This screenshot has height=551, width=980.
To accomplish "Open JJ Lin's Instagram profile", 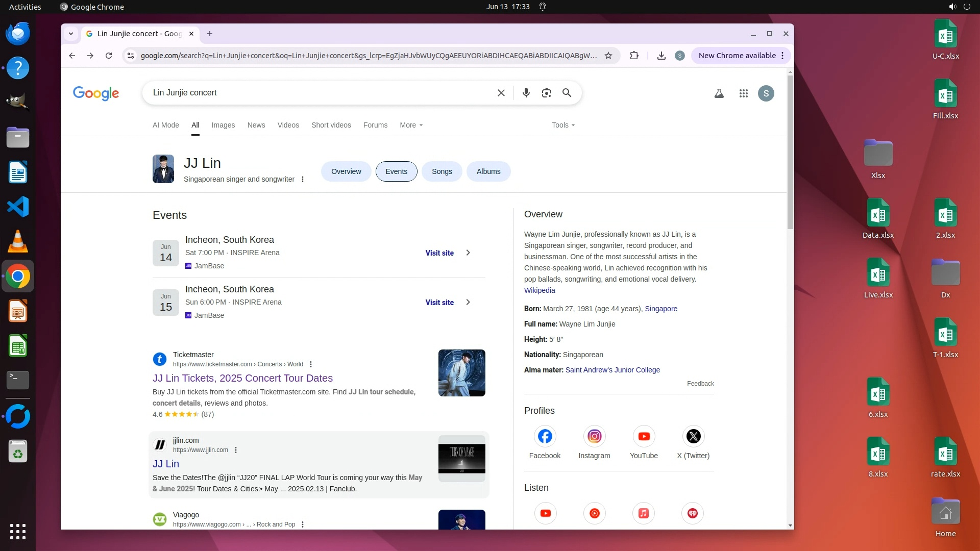I will tap(594, 437).
